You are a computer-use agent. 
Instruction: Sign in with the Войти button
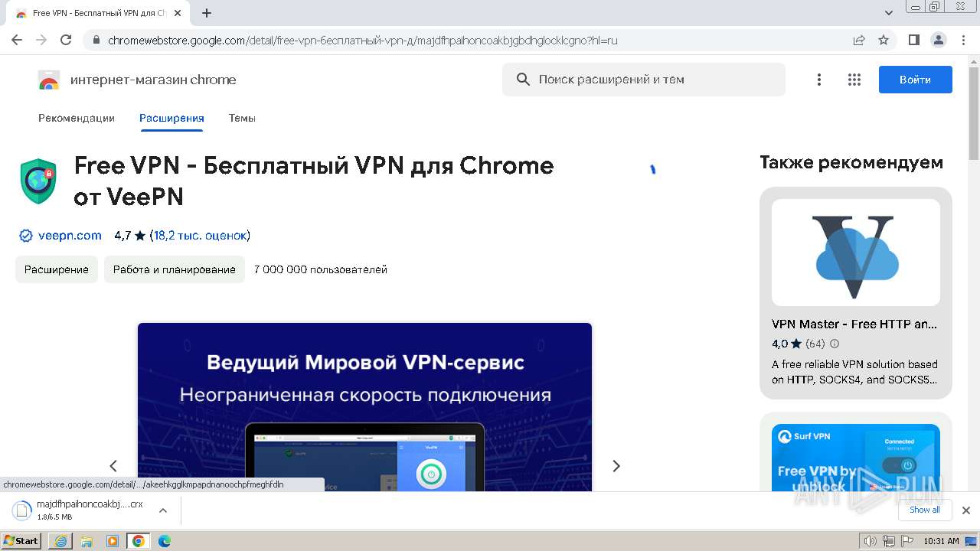[915, 80]
